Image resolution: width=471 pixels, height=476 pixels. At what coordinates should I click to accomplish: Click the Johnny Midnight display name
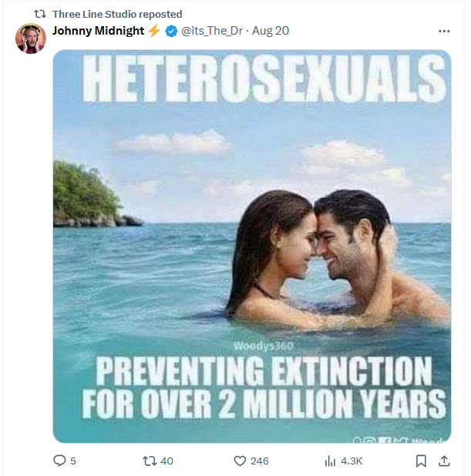tap(98, 31)
